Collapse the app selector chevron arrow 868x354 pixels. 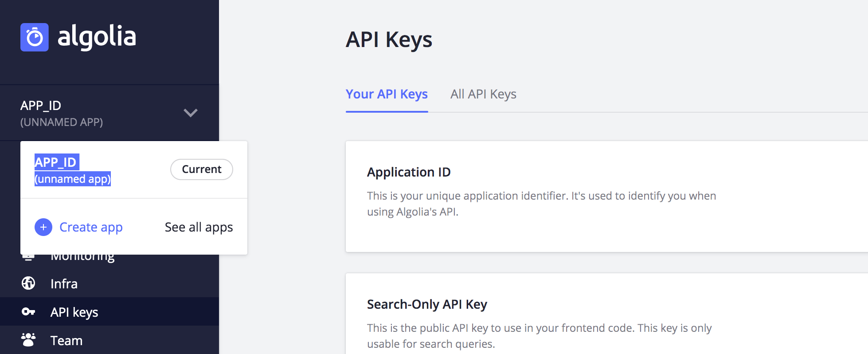(x=191, y=113)
